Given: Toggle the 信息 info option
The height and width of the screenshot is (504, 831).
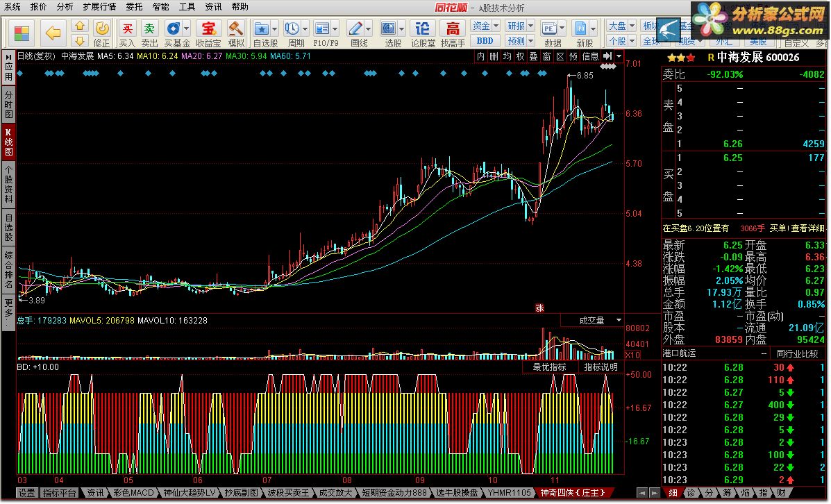Looking at the screenshot, I should 590,56.
